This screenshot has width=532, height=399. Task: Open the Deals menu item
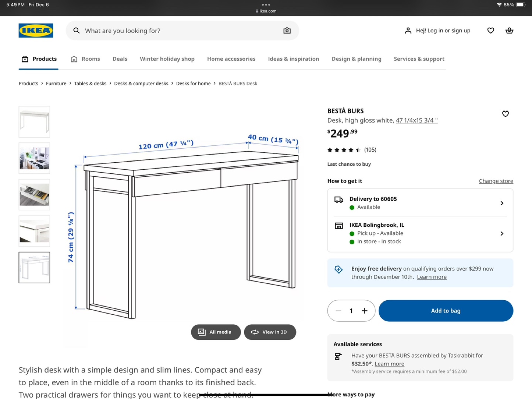pyautogui.click(x=120, y=59)
